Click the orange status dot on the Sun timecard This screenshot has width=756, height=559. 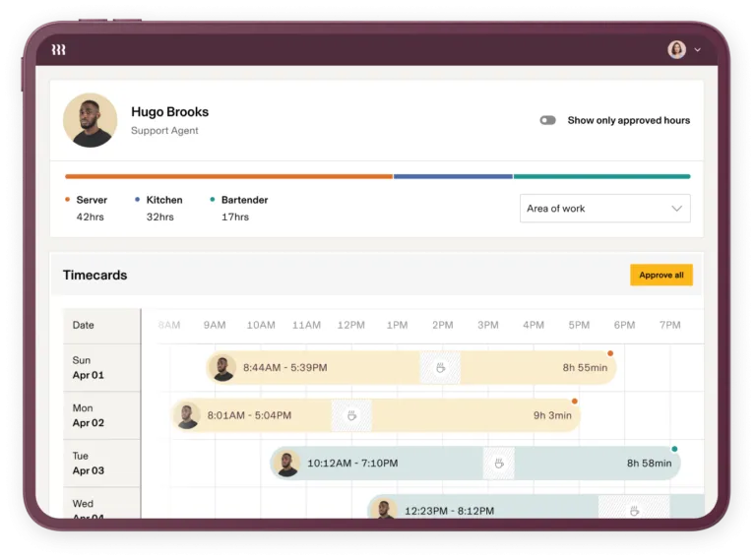click(610, 353)
